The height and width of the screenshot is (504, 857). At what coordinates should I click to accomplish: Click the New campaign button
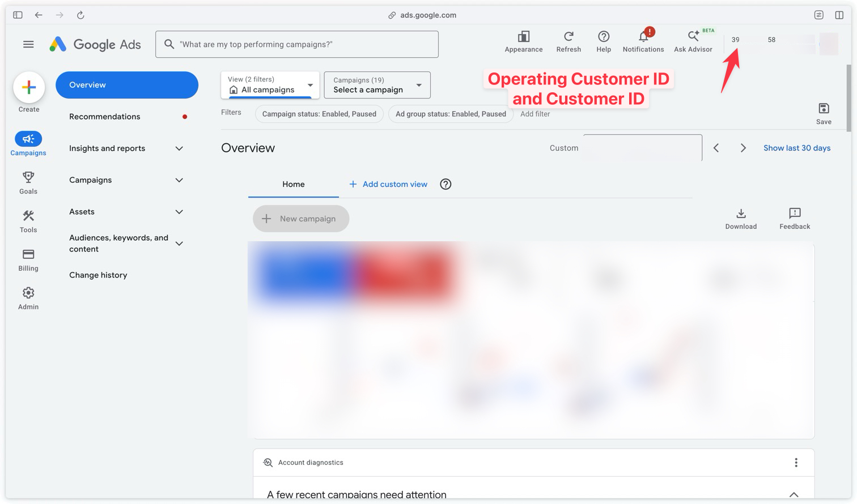[301, 219]
